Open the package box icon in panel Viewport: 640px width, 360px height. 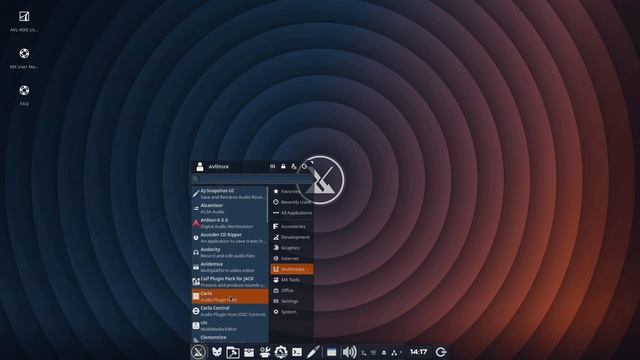pyautogui.click(x=249, y=352)
